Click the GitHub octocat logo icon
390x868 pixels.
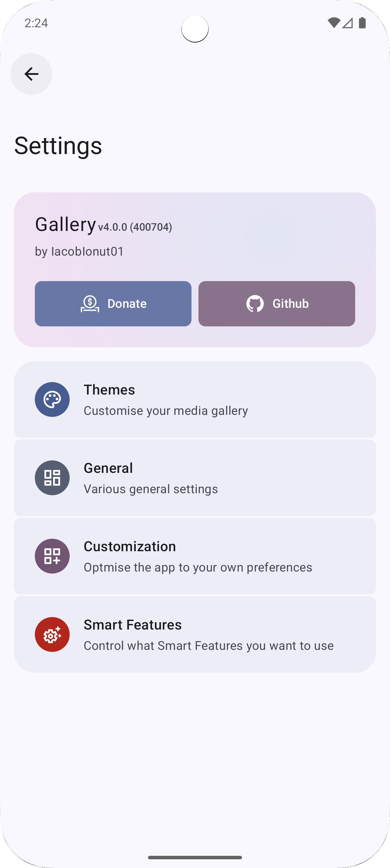tap(255, 304)
